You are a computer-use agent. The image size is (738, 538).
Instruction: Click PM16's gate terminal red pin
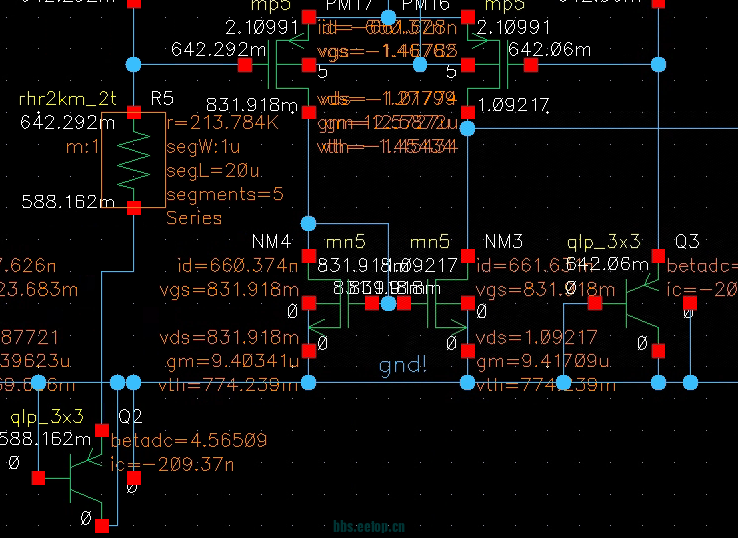coord(531,65)
